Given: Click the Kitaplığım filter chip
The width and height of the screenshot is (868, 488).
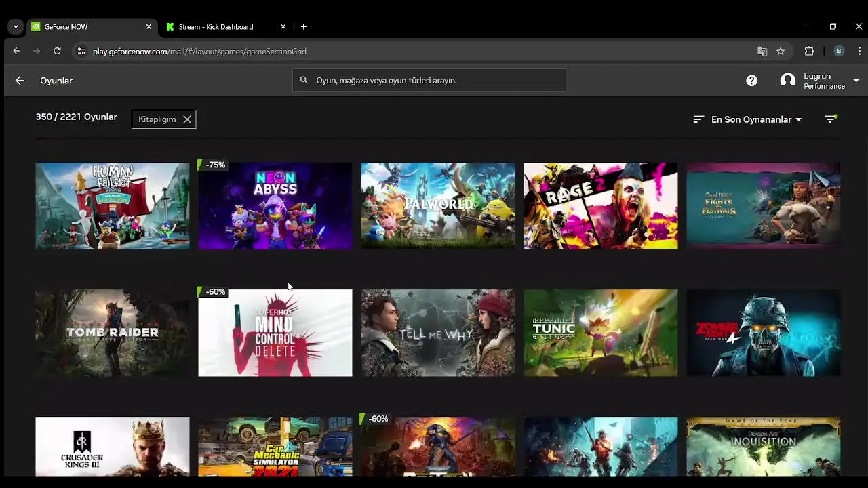Looking at the screenshot, I should tap(163, 119).
